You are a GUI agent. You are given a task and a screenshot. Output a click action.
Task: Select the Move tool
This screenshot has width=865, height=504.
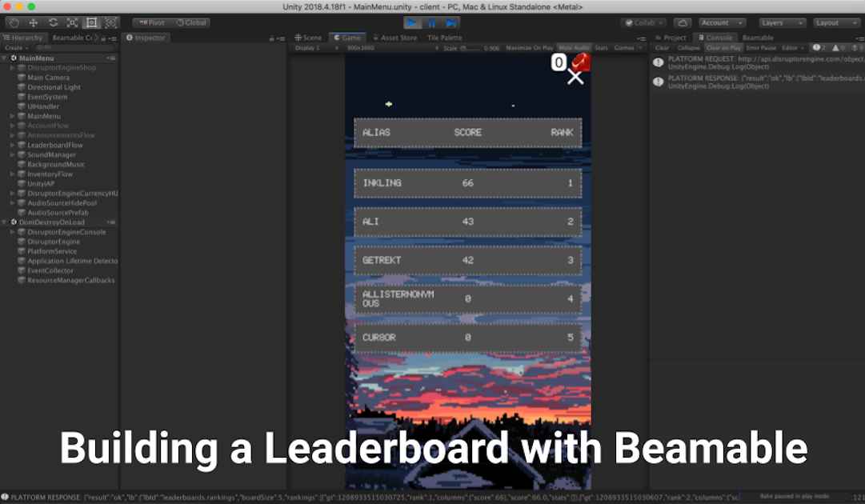[33, 22]
